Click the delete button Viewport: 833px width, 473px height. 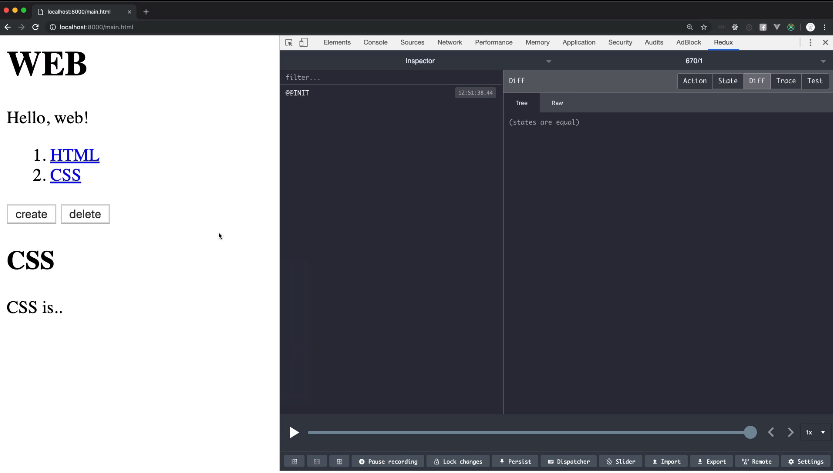point(85,214)
